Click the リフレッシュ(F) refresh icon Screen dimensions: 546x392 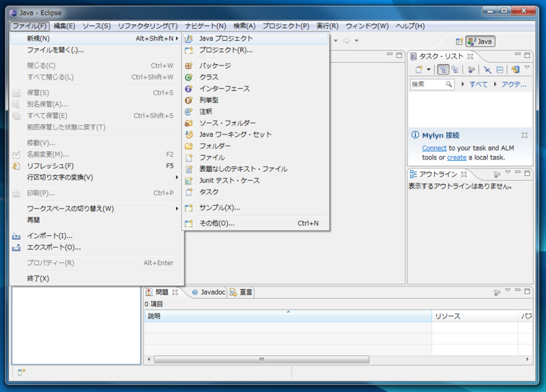tap(16, 166)
